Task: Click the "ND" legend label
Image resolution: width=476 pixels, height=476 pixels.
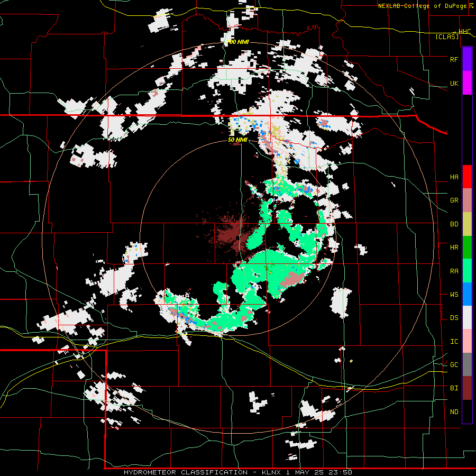Action: pyautogui.click(x=454, y=412)
